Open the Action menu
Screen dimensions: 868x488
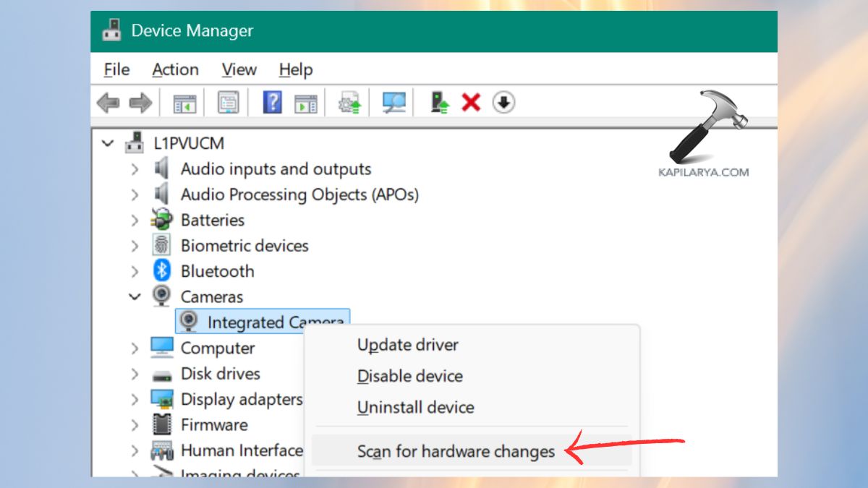(174, 69)
